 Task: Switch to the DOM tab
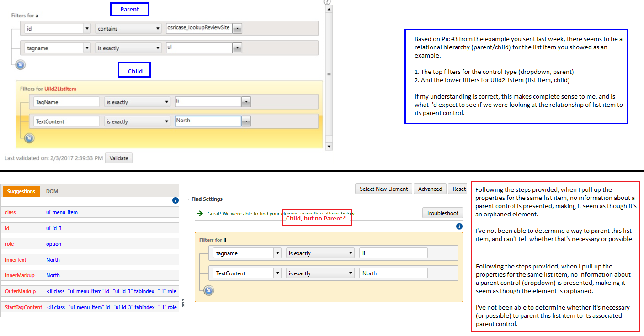click(52, 191)
